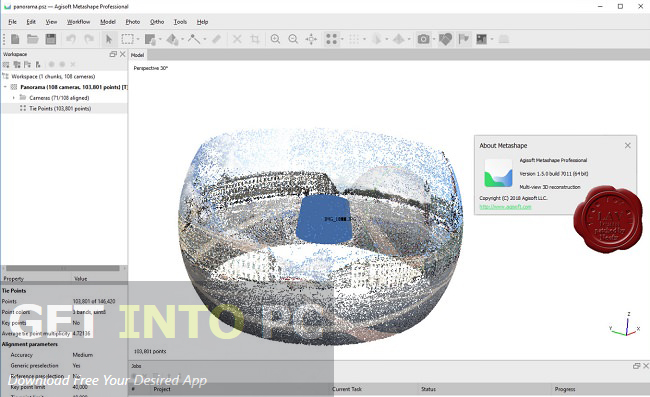Image resolution: width=650 pixels, height=397 pixels.
Task: Open the Point Cloud view mode dropdown arrow
Action: click(x=342, y=39)
